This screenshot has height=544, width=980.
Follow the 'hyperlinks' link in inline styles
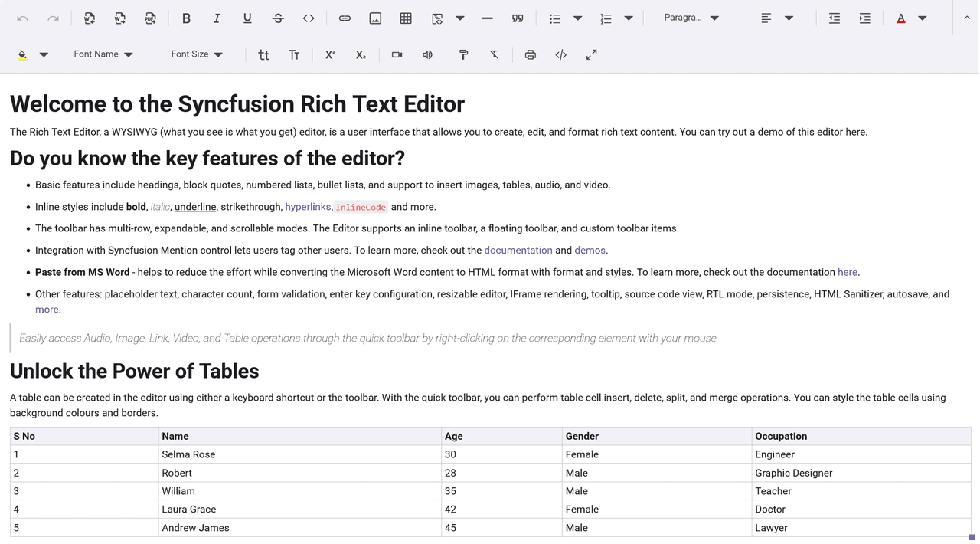[x=308, y=207]
